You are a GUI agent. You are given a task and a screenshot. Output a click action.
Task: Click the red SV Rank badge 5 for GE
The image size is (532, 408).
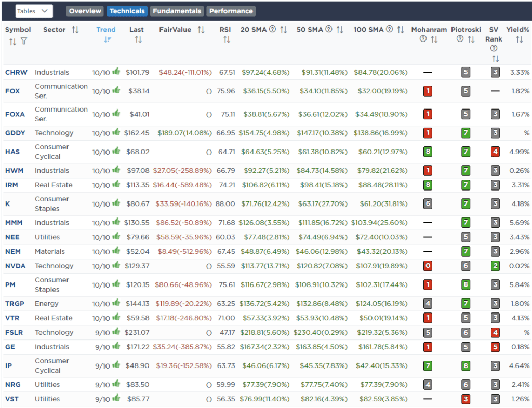click(x=495, y=347)
